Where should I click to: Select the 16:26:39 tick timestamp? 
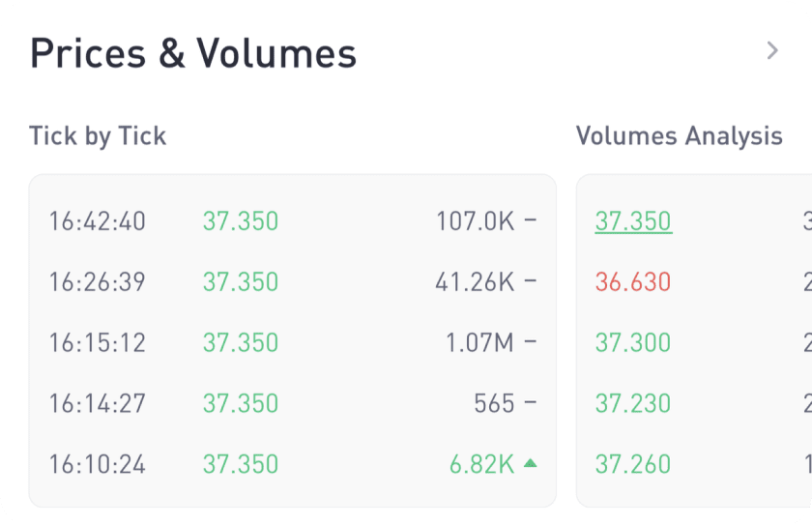coord(98,282)
